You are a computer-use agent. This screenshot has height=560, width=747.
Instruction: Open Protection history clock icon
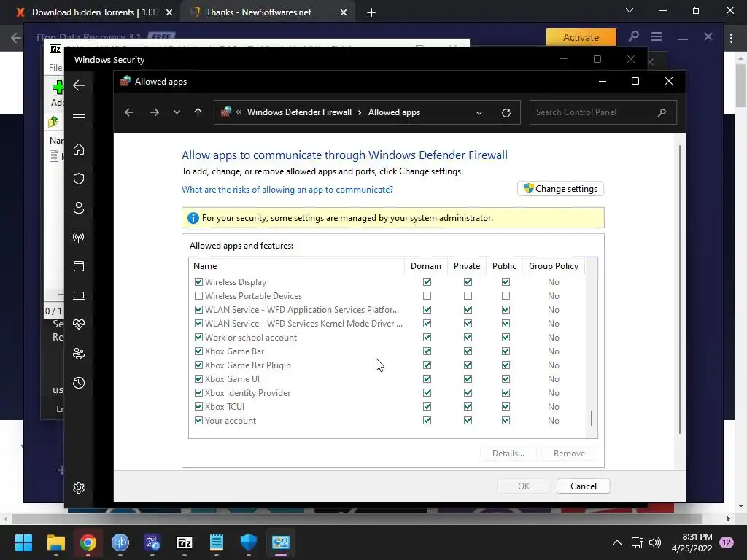coord(79,383)
